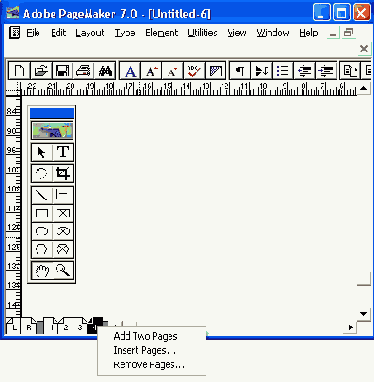
Task: Click the toolbox picture banner
Action: (52, 130)
